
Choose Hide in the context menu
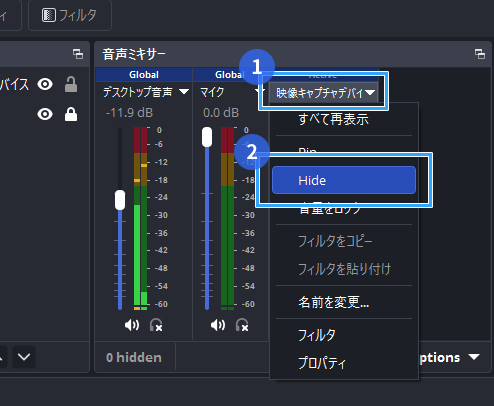coord(344,180)
